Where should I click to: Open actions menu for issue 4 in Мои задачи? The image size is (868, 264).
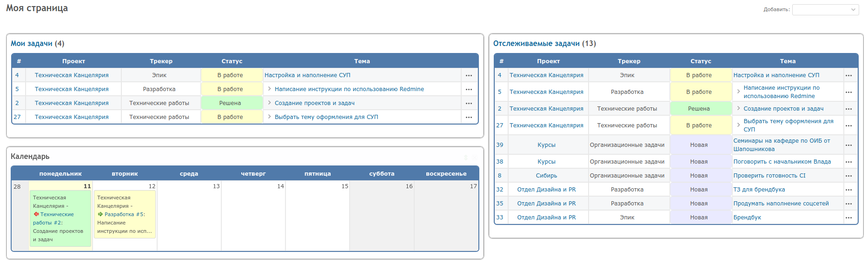tap(469, 75)
